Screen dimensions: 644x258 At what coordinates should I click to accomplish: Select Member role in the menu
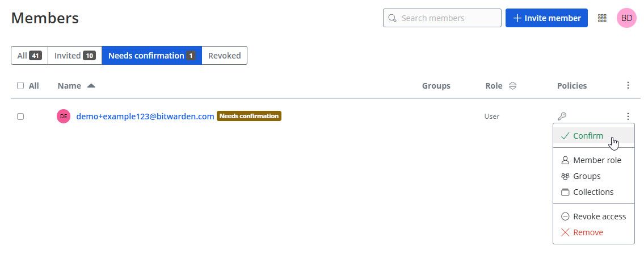596,160
